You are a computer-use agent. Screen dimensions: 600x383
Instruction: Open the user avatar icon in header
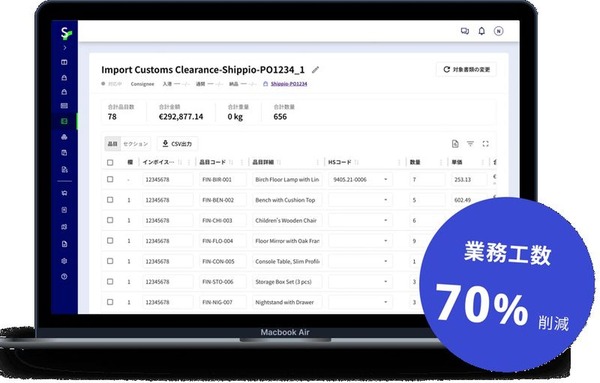498,31
